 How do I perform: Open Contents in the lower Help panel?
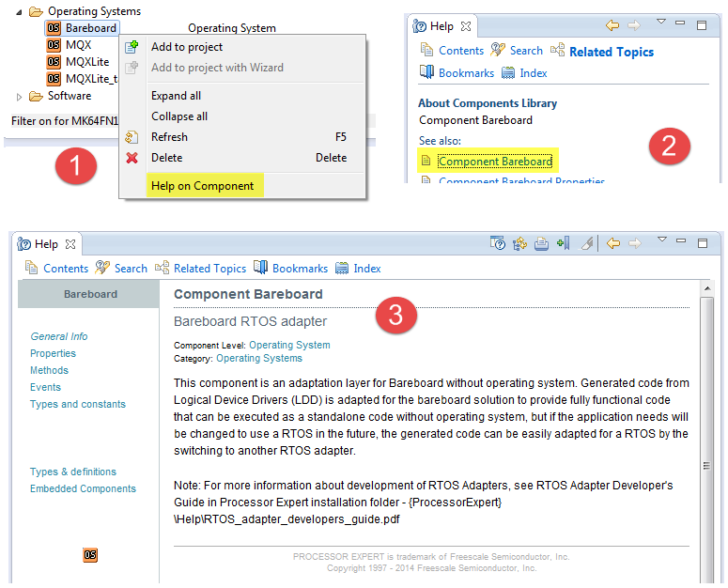tap(66, 269)
